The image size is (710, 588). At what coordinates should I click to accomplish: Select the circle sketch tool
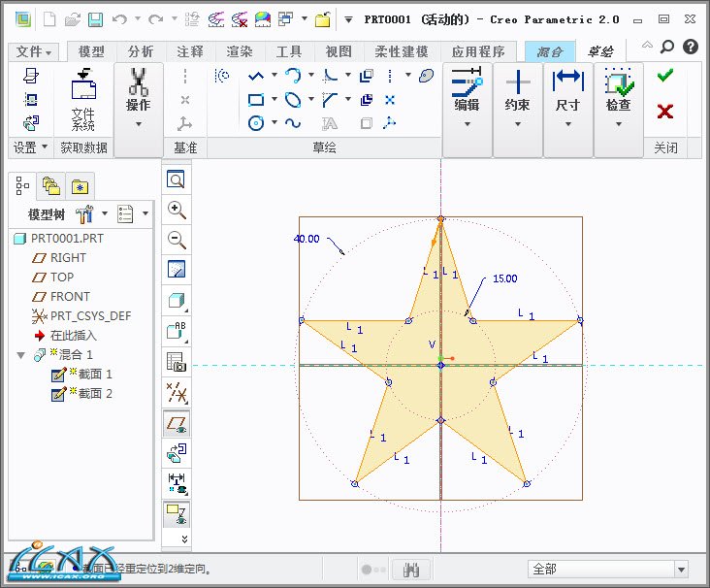click(256, 123)
